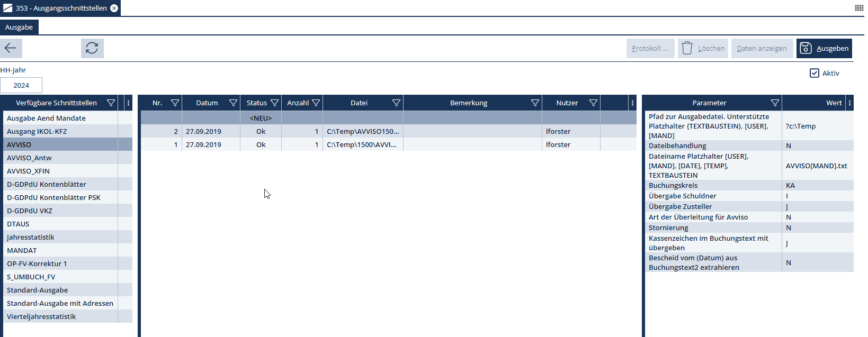Toggle the Aktiv checkbox

click(x=815, y=73)
